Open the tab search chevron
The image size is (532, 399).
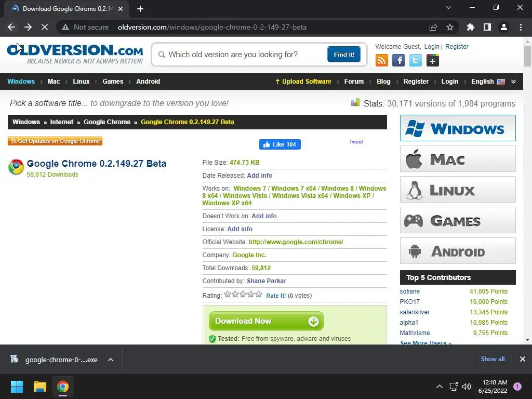448,7
